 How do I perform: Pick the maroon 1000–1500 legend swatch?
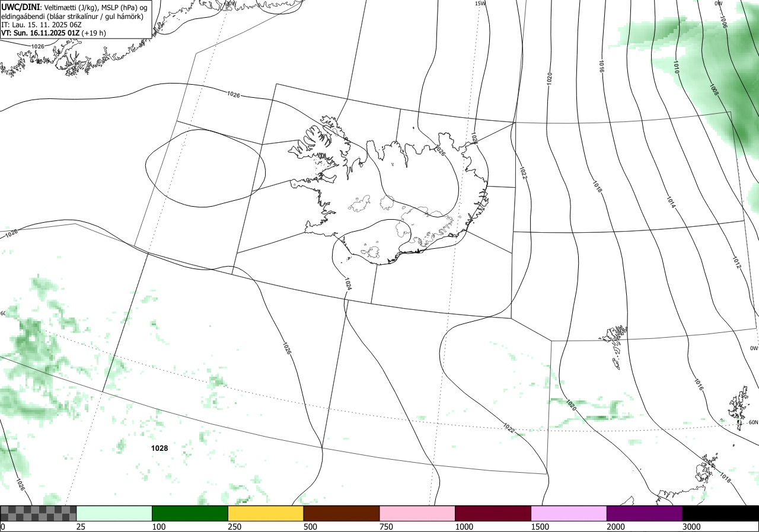point(493,513)
